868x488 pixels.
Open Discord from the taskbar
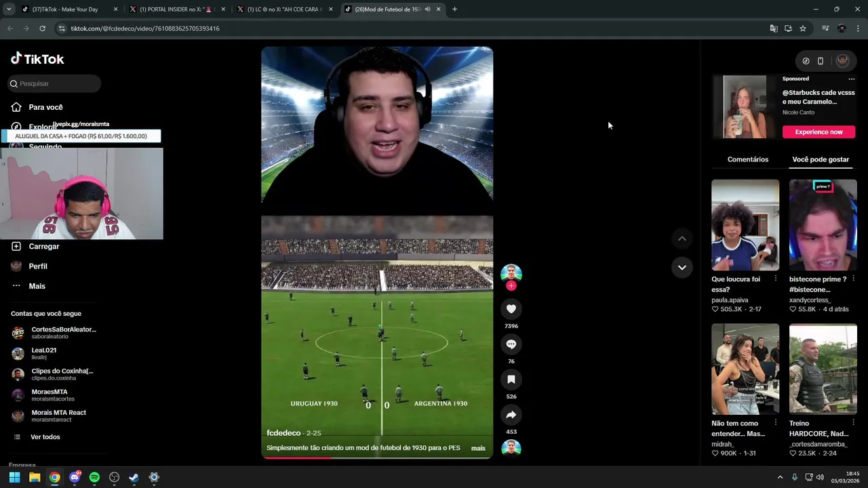tap(75, 477)
